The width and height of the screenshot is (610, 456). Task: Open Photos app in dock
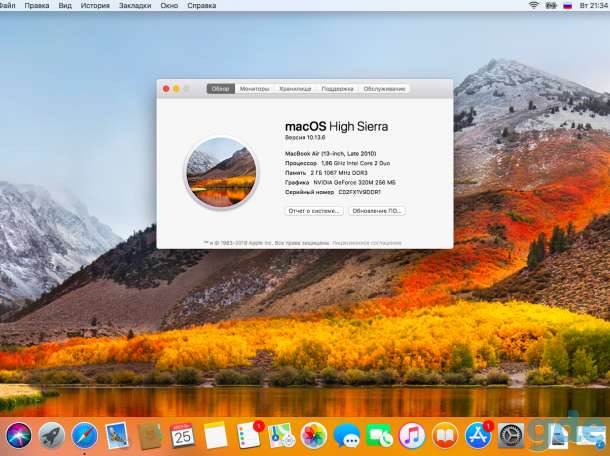click(x=314, y=435)
